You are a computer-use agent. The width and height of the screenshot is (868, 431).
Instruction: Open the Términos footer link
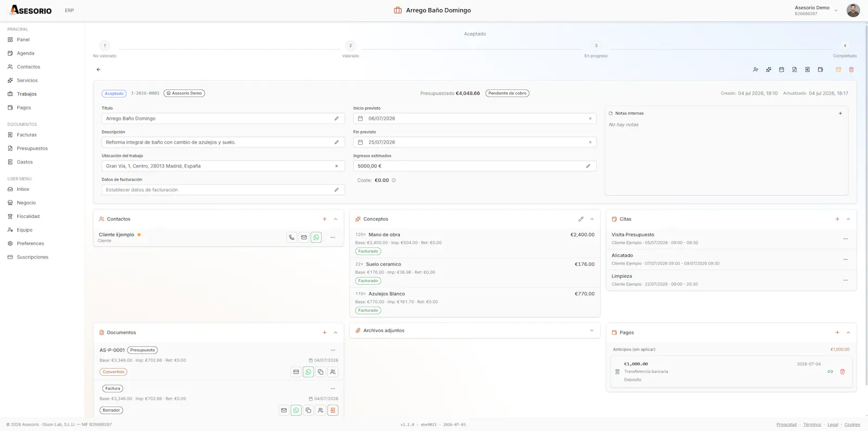tap(812, 424)
